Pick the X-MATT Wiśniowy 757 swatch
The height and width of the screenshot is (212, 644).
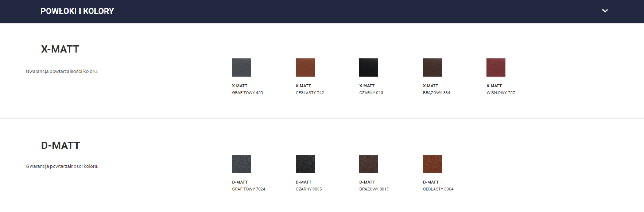[x=496, y=68]
